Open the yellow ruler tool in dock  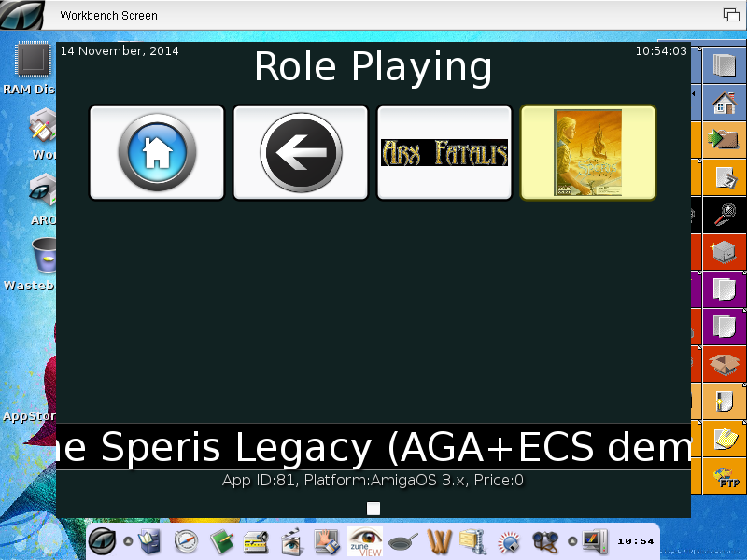(256, 541)
